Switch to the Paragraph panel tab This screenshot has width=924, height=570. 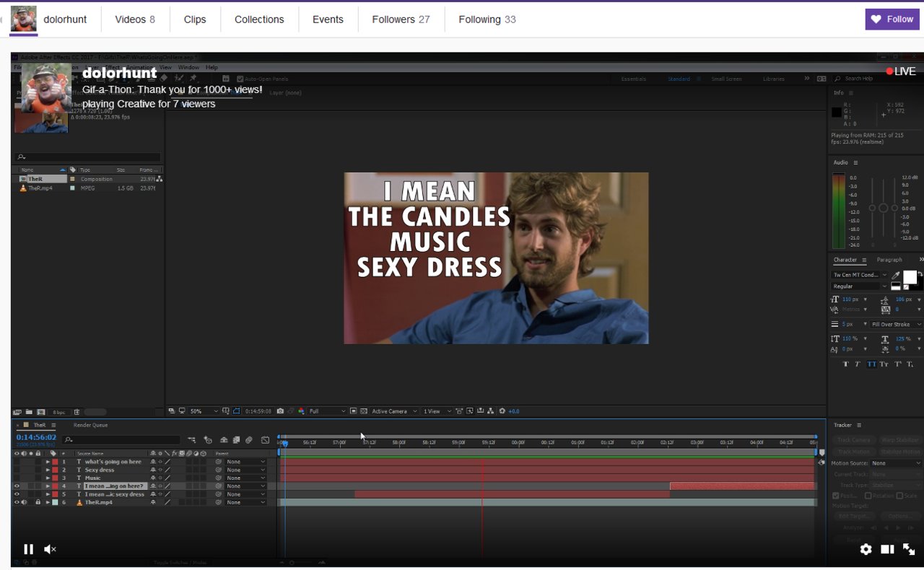pos(889,260)
